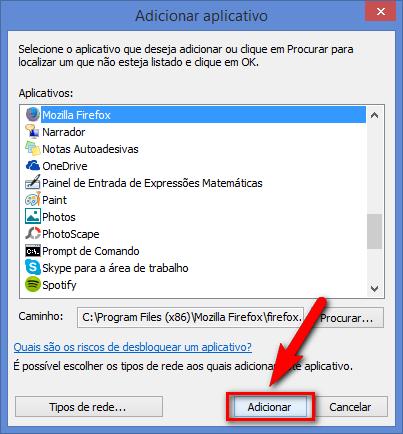The image size is (403, 434).
Task: Open the risks of unblocking link
Action: pyautogui.click(x=133, y=347)
